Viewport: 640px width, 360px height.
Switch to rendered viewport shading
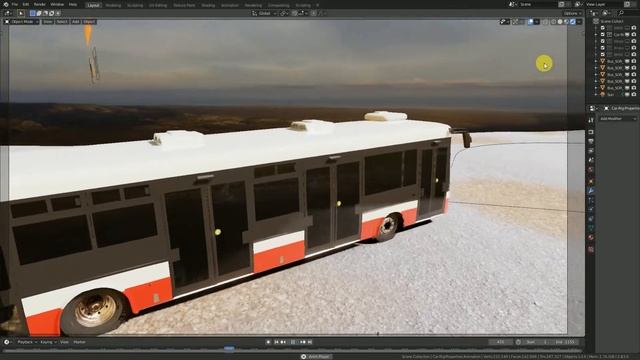[573, 22]
